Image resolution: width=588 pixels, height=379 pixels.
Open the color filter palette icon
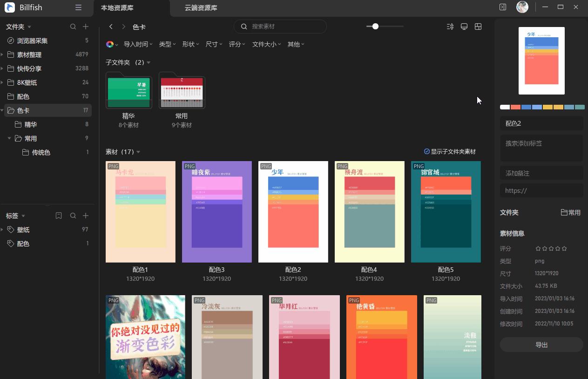click(x=109, y=44)
